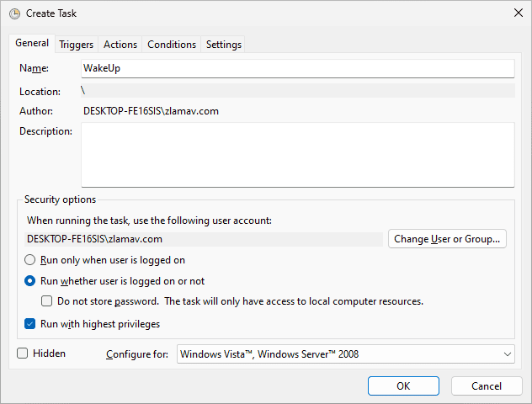532x404 pixels.
Task: Toggle the Hidden checkbox
Action: (23, 353)
